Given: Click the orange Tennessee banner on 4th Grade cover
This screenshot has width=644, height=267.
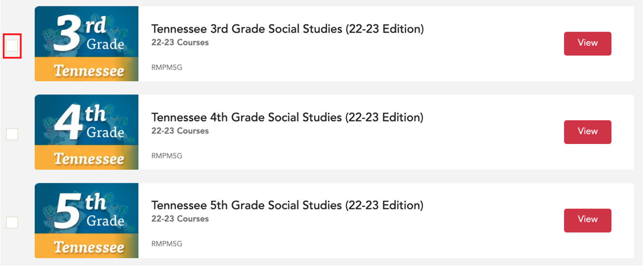Looking at the screenshot, I should pos(86,158).
